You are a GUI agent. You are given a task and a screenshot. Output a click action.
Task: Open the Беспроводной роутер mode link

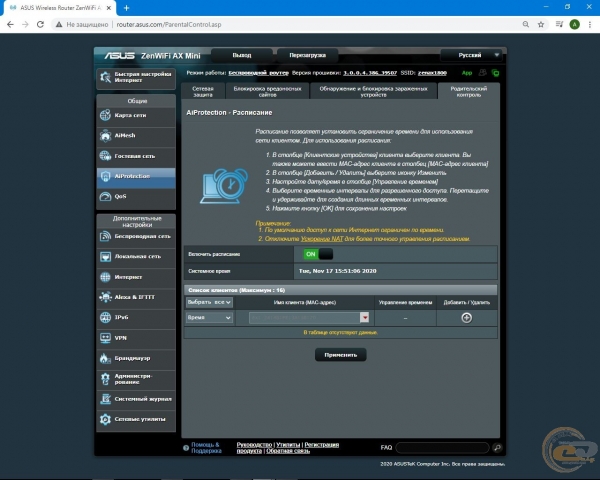click(258, 73)
